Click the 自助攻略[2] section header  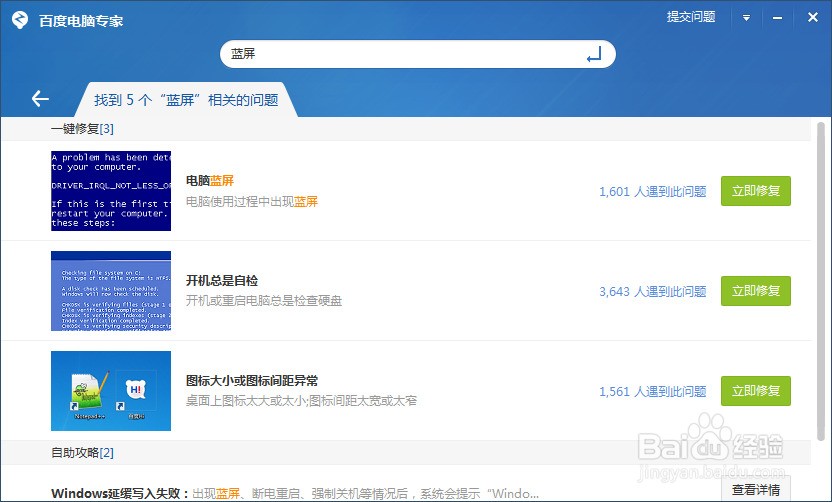82,453
